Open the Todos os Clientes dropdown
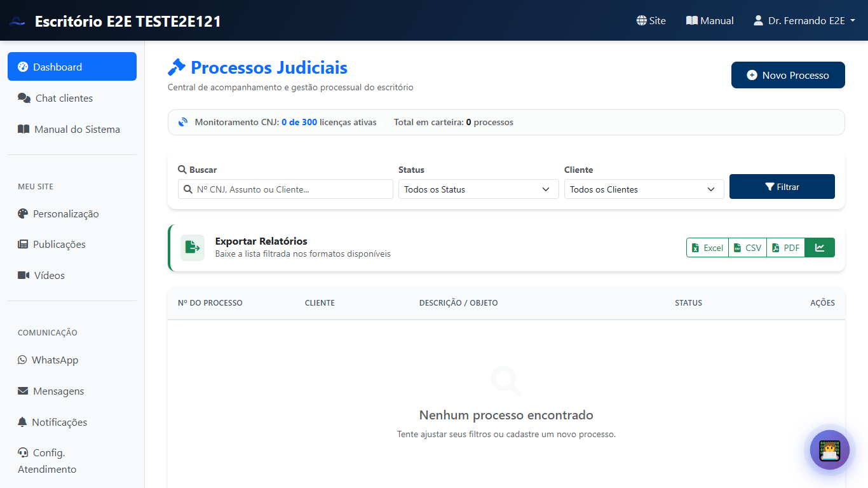The height and width of the screenshot is (488, 868). click(644, 189)
